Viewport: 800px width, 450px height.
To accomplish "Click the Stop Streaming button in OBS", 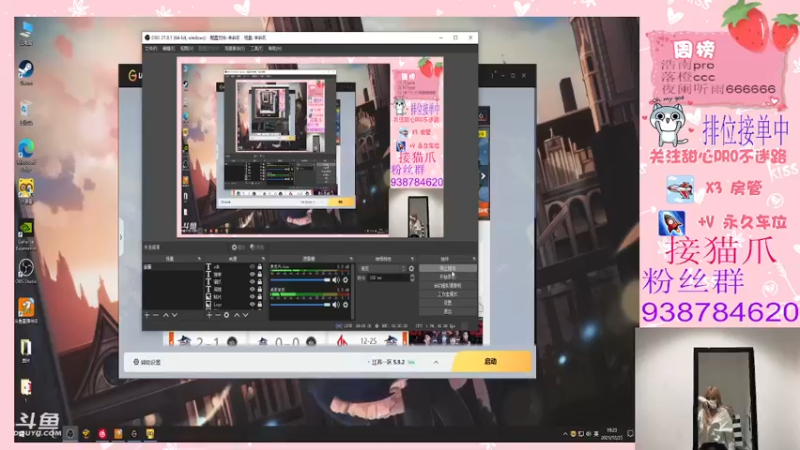I will point(448,268).
